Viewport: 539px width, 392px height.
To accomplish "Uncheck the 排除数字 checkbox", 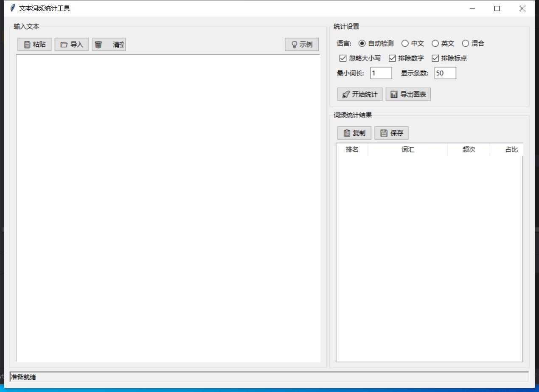I will [x=406, y=58].
